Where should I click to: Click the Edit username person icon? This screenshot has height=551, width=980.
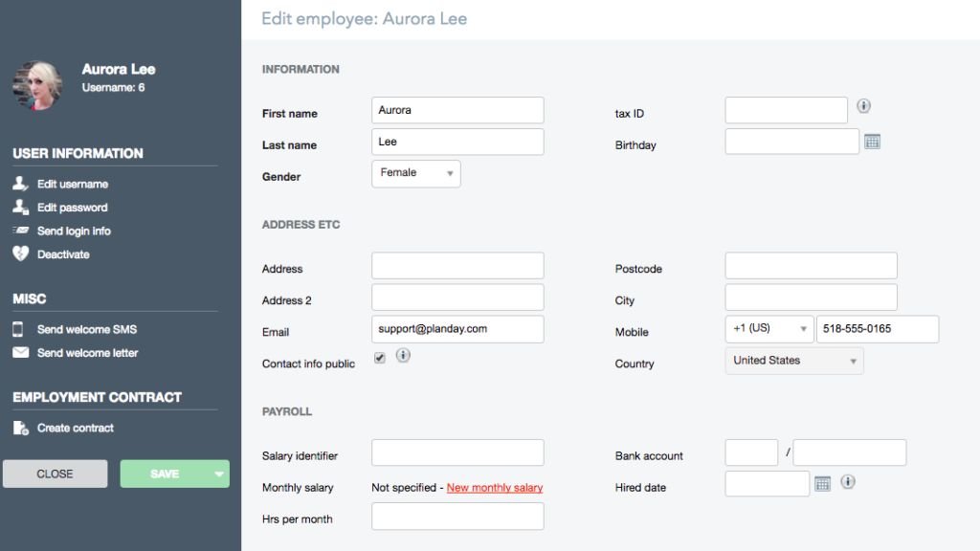tap(20, 184)
